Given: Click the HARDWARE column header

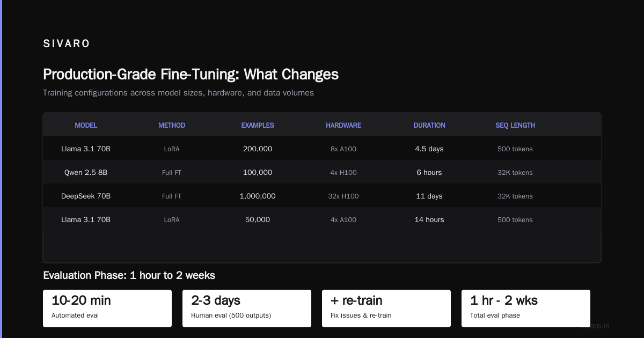Looking at the screenshot, I should [x=343, y=125].
